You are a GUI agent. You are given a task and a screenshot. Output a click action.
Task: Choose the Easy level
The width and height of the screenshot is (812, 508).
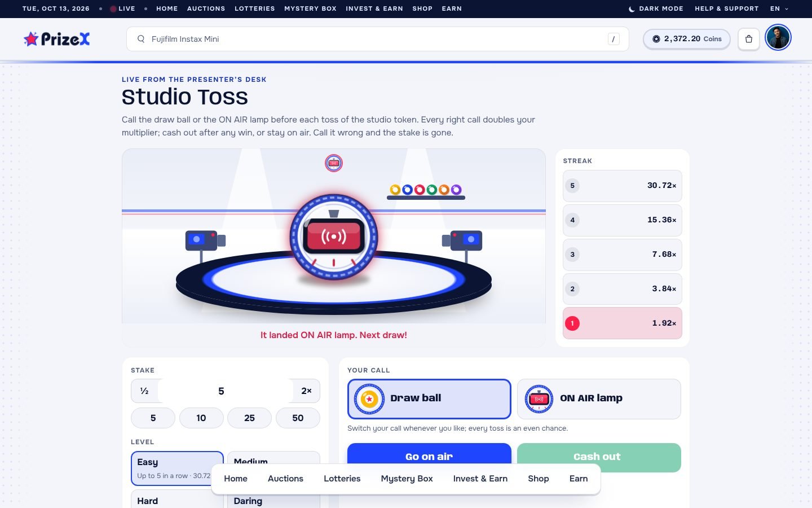pyautogui.click(x=177, y=468)
